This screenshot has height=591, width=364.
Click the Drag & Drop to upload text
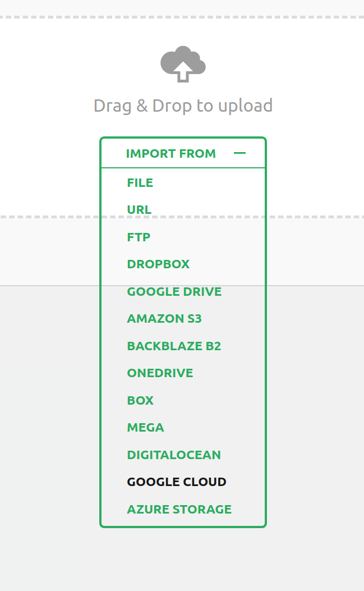pyautogui.click(x=183, y=106)
